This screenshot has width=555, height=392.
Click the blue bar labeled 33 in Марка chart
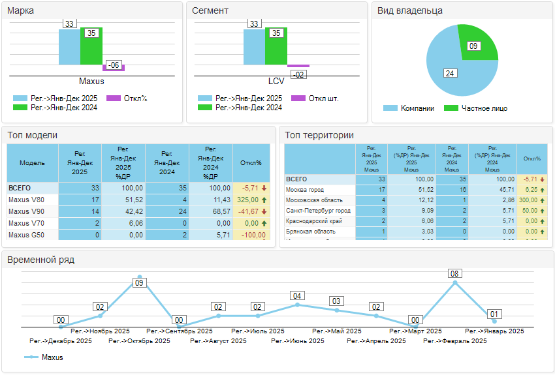pyautogui.click(x=69, y=47)
